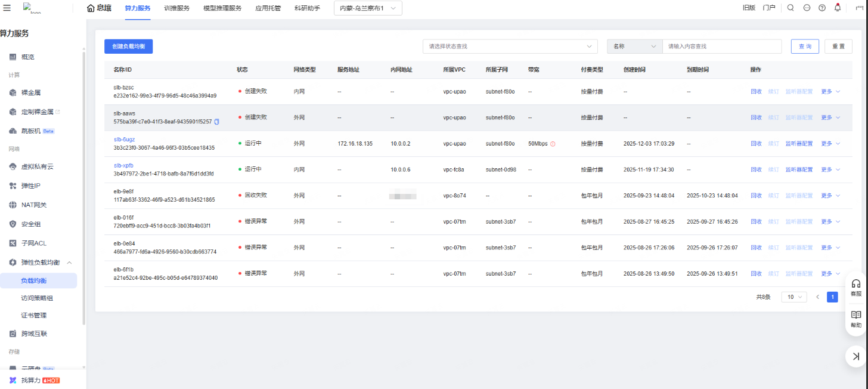
Task: Select 访问策略组 in the sidebar
Action: pyautogui.click(x=37, y=298)
